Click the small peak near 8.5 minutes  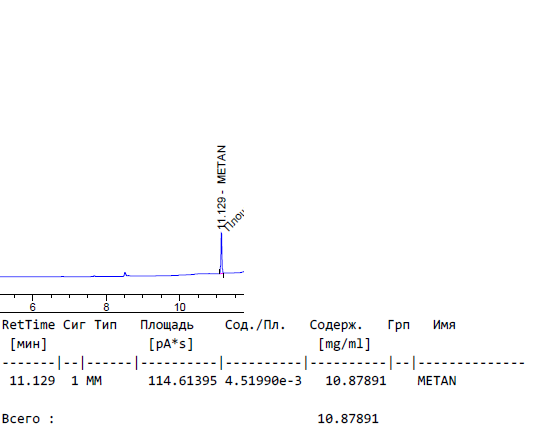pos(125,273)
